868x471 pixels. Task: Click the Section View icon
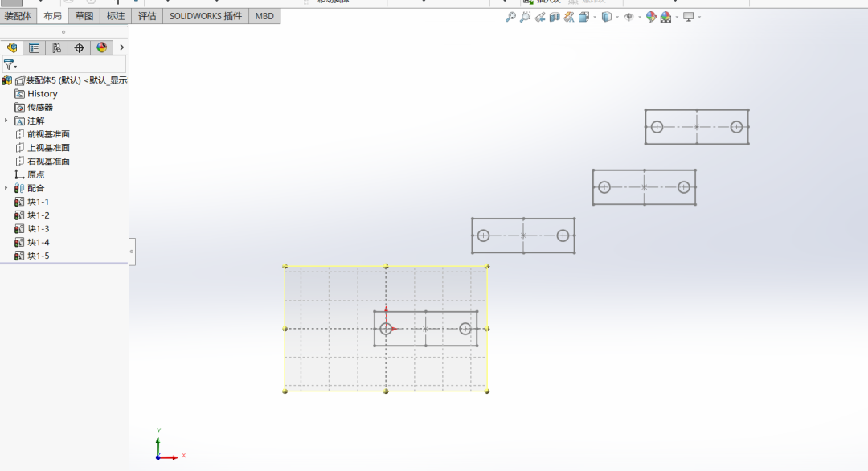(555, 17)
